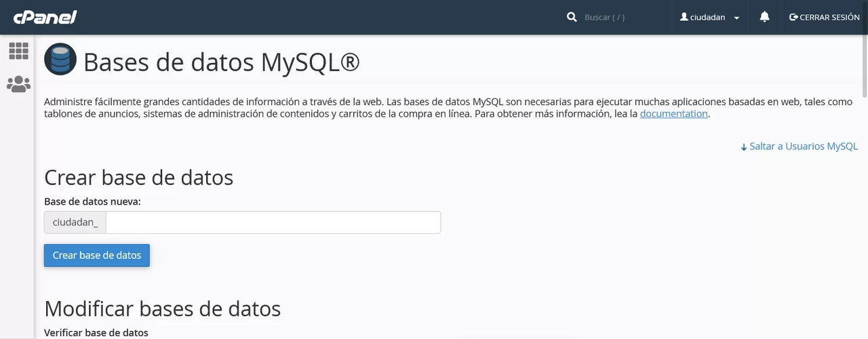Click the Base de datos nueva label
Image resolution: width=868 pixels, height=339 pixels.
92,201
